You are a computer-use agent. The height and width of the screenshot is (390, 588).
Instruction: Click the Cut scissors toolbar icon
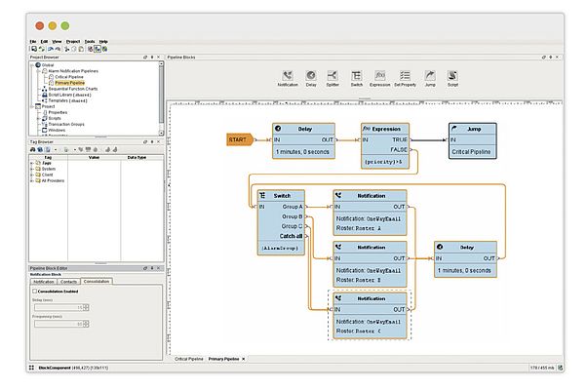pyautogui.click(x=66, y=49)
